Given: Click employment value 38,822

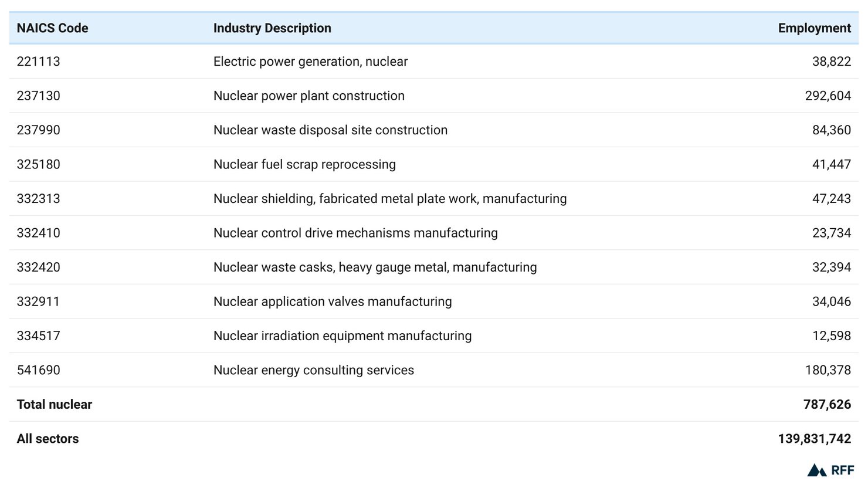Looking at the screenshot, I should click(831, 62).
